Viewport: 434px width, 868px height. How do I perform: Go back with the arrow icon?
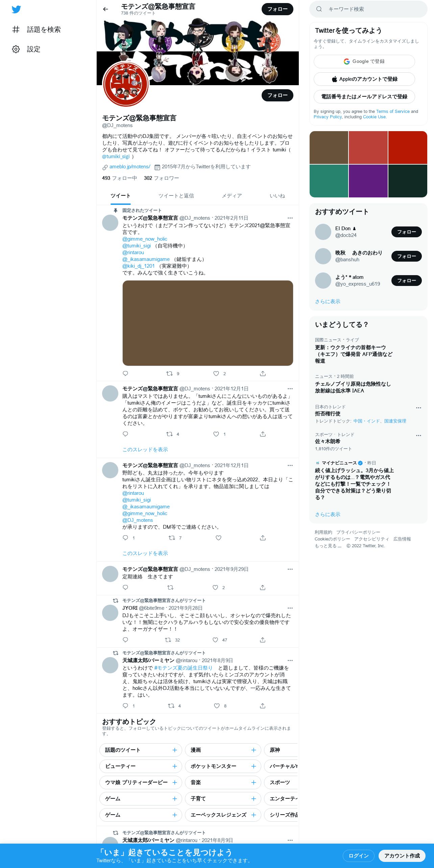pyautogui.click(x=105, y=9)
